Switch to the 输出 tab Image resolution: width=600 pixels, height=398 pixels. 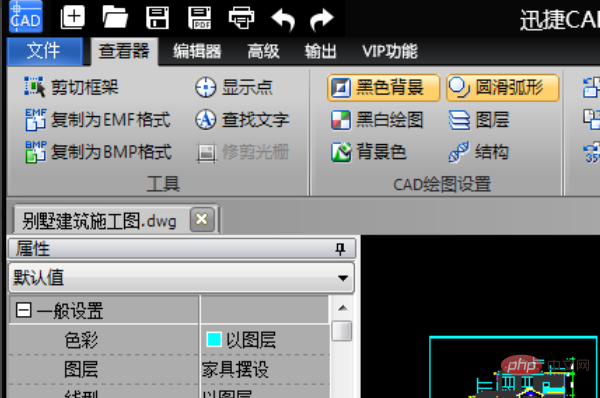(x=320, y=51)
